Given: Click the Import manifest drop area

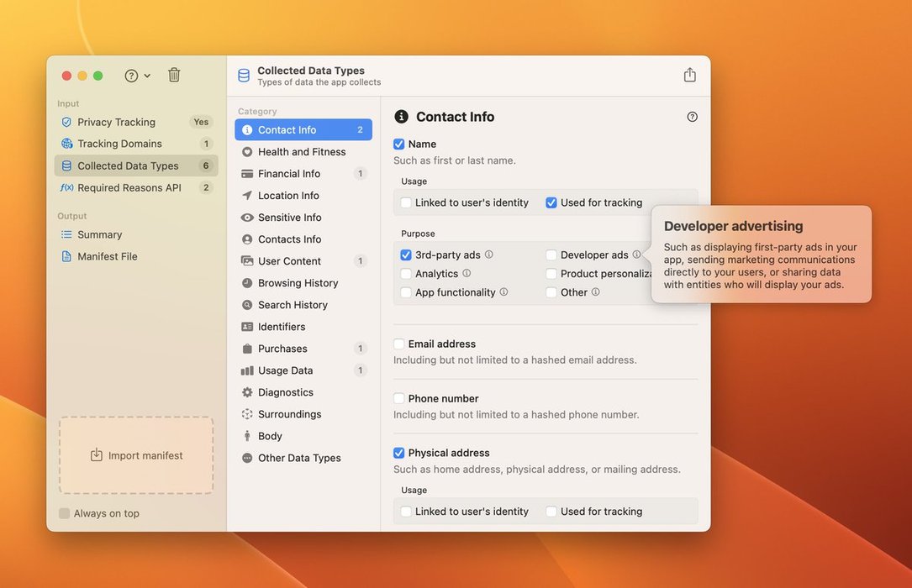Looking at the screenshot, I should 136,455.
